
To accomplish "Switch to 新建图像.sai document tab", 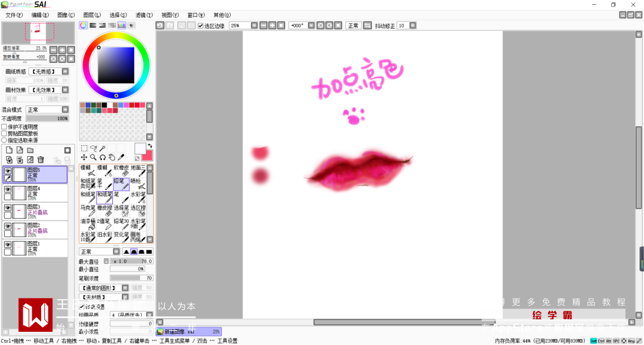I will (x=188, y=331).
